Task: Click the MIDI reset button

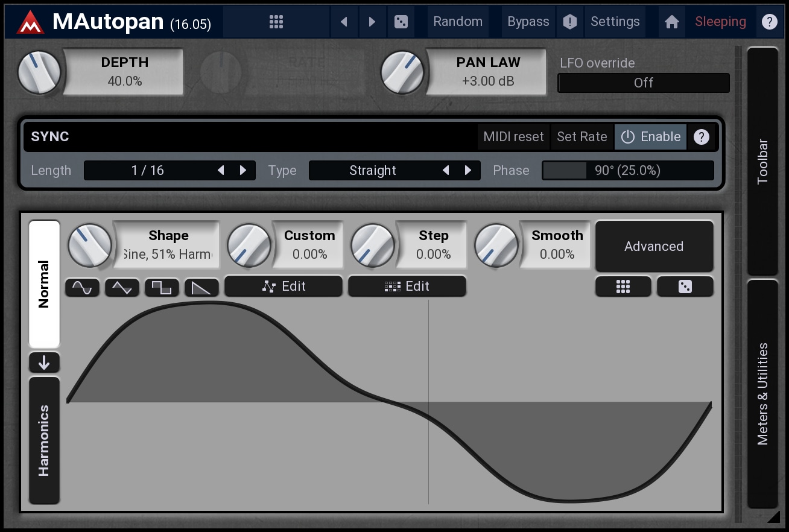Action: pos(513,137)
